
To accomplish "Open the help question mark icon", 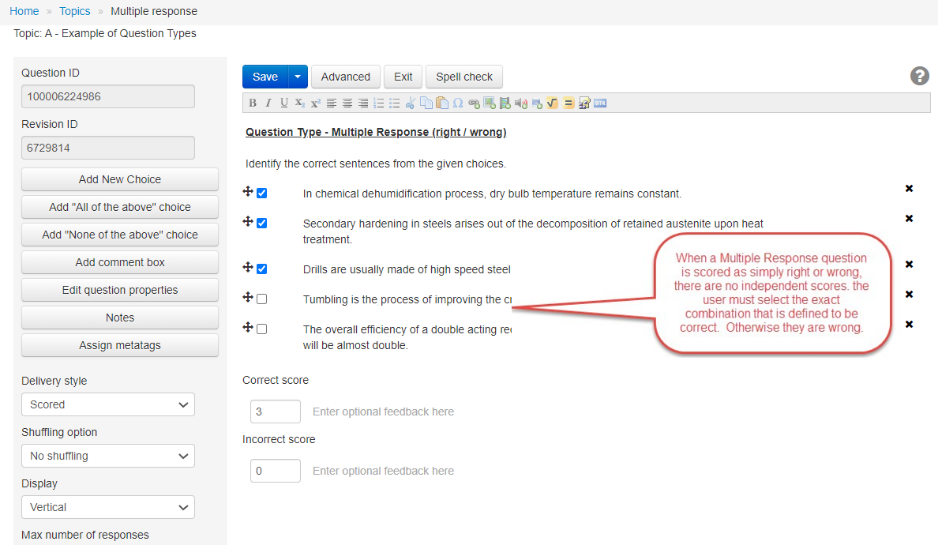I will 919,76.
